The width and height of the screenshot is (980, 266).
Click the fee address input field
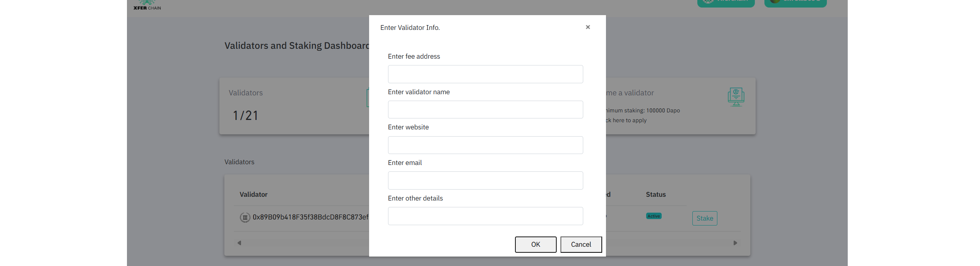485,74
